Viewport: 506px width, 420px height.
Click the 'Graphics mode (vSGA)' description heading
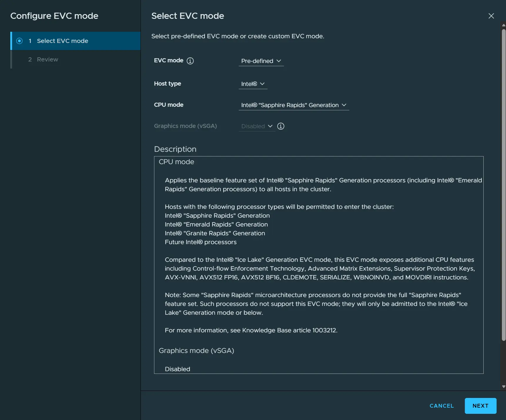(196, 351)
